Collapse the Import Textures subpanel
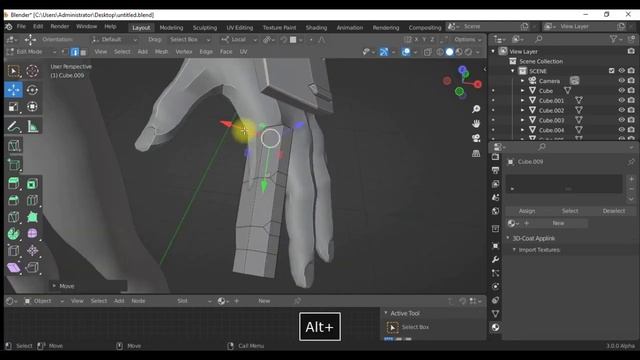This screenshot has width=640, height=360. (514, 249)
